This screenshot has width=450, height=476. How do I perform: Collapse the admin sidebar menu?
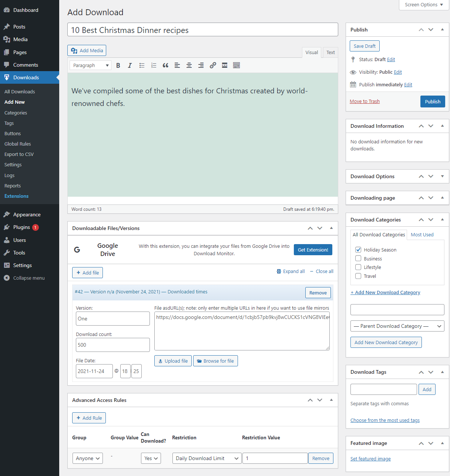[x=30, y=278]
